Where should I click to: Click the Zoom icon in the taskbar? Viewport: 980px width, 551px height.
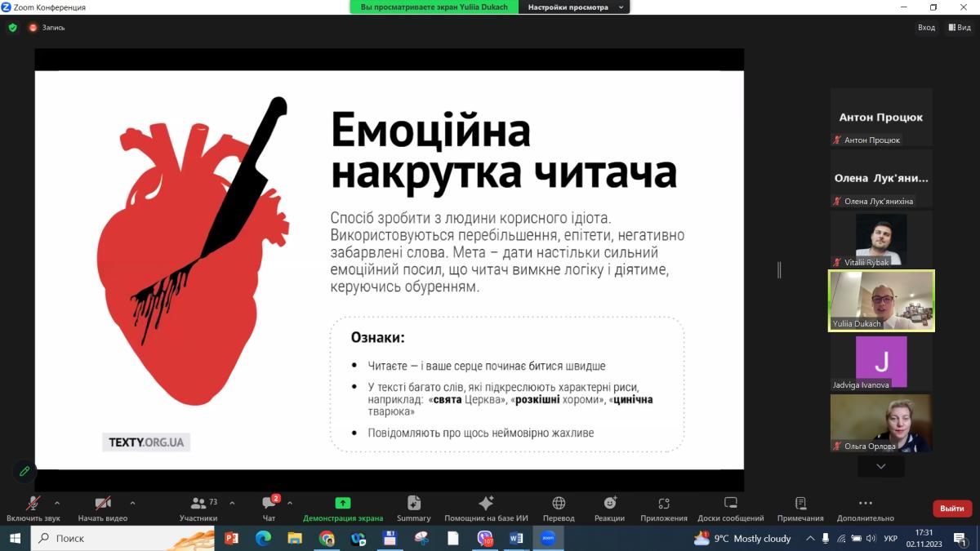548,538
